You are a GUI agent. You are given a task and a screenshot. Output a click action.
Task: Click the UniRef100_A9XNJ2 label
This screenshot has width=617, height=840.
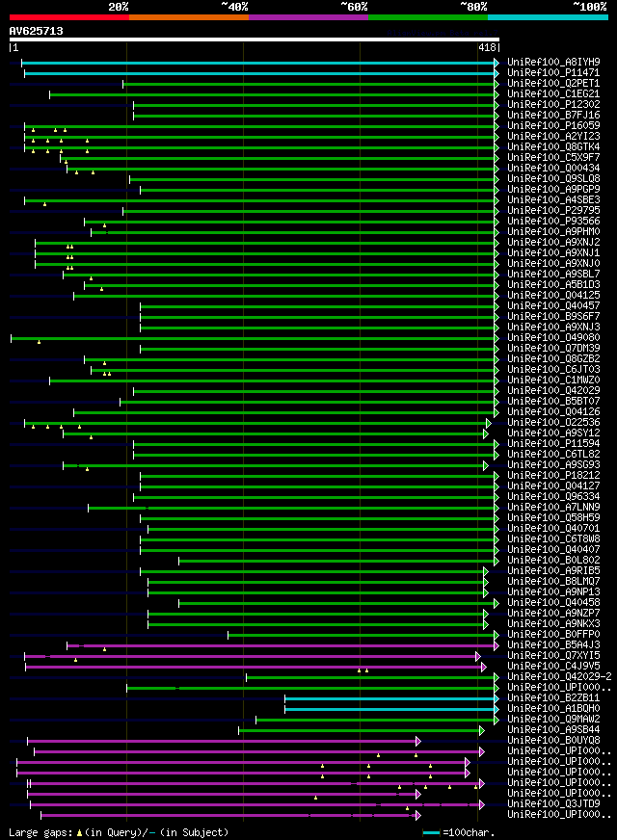[x=553, y=242]
